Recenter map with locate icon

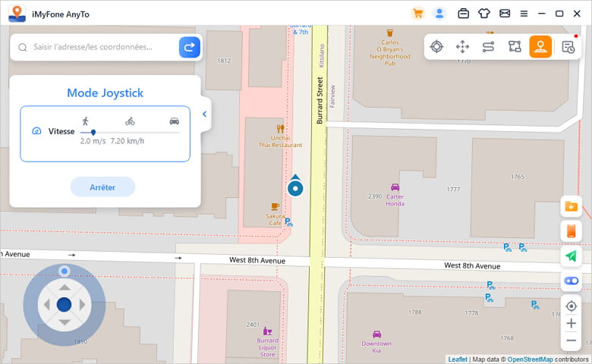572,306
